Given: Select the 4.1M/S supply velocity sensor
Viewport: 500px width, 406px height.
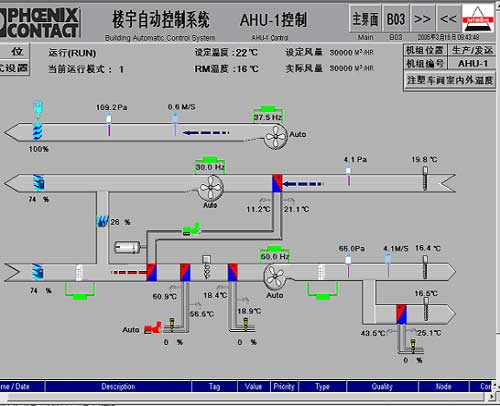Looking at the screenshot, I should click(x=388, y=265).
